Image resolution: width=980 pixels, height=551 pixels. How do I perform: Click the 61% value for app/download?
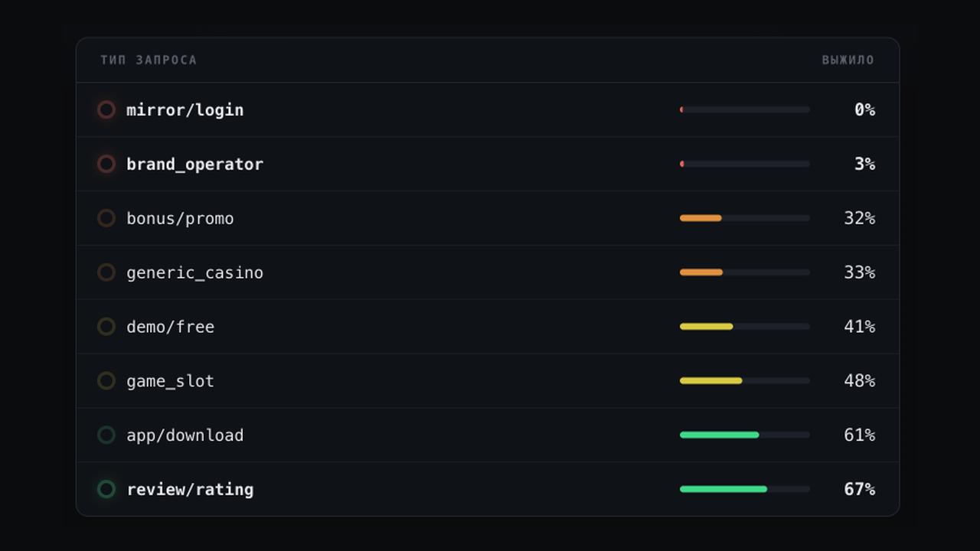point(859,435)
